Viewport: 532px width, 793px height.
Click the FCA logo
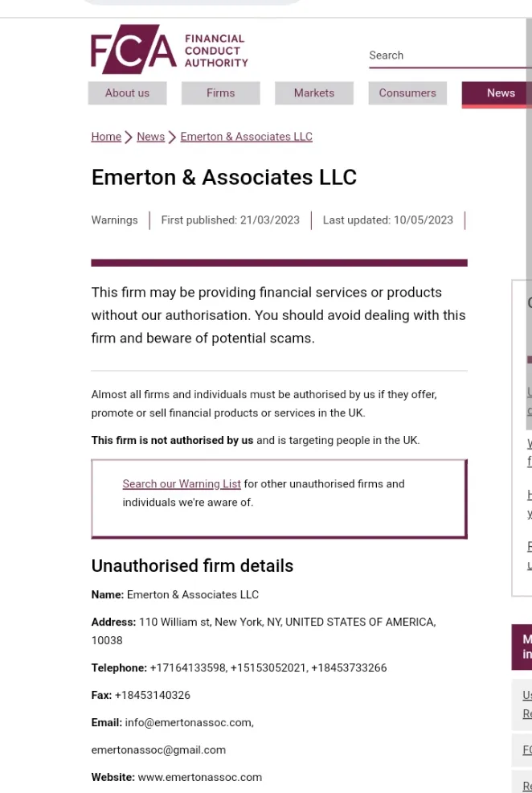tap(134, 49)
